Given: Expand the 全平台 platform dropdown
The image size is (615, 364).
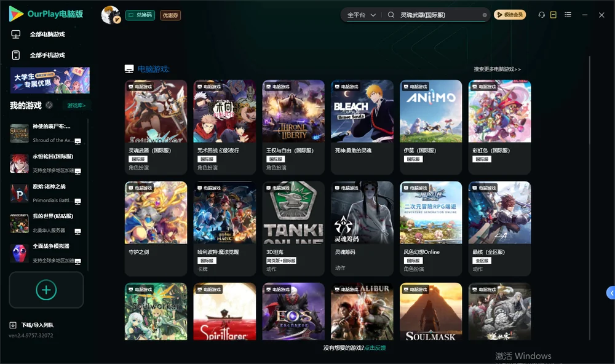Looking at the screenshot, I should pos(361,15).
